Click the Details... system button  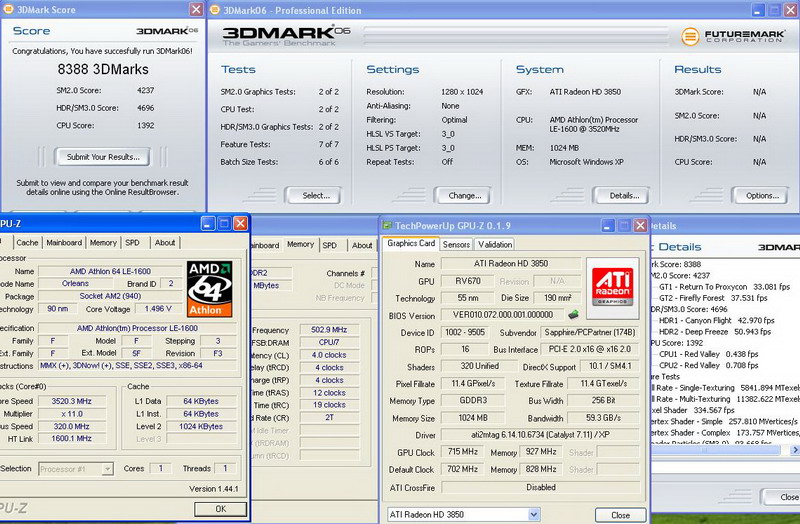point(621,195)
